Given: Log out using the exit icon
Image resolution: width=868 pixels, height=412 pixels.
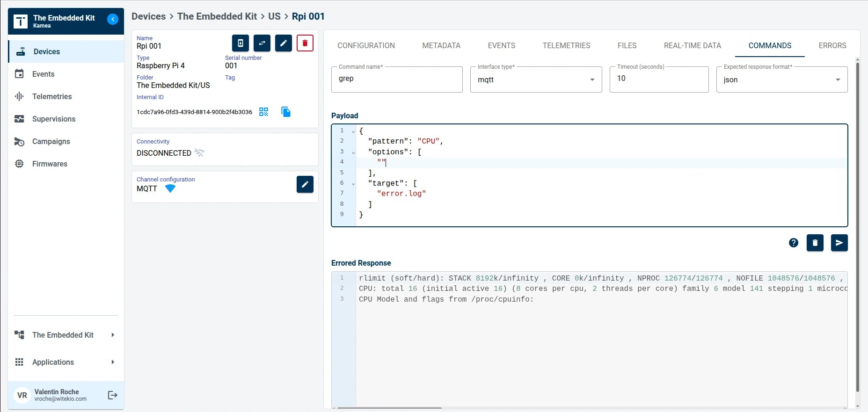Looking at the screenshot, I should click(x=113, y=395).
